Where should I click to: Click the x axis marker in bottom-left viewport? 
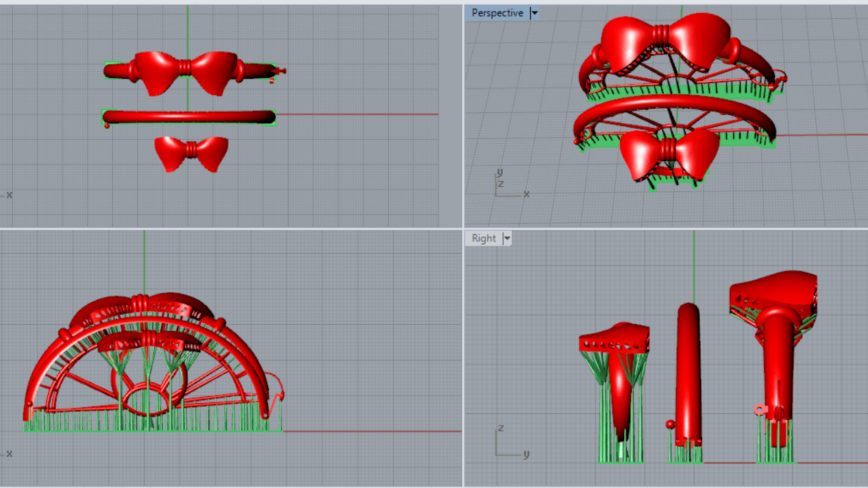click(x=8, y=454)
